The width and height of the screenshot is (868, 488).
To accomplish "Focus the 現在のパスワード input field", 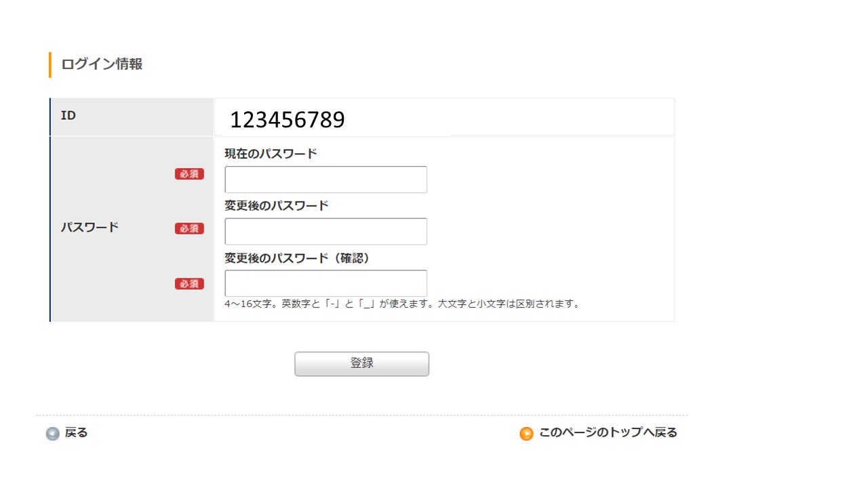I will [325, 180].
